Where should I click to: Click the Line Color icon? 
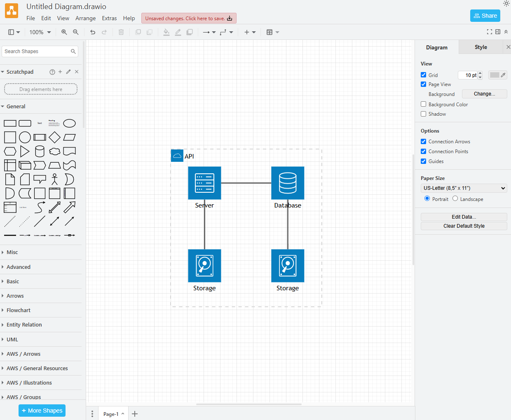click(178, 32)
